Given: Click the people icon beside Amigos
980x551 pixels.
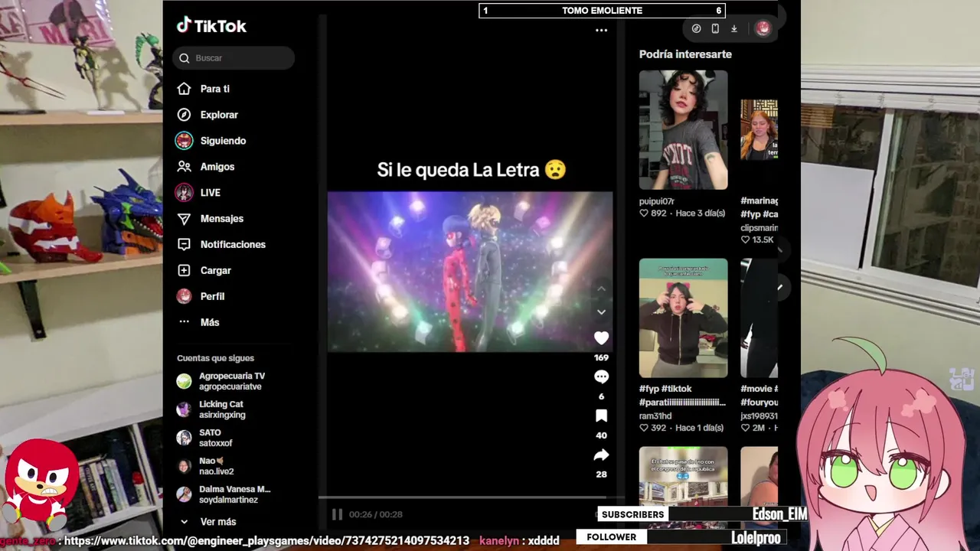Looking at the screenshot, I should point(184,167).
